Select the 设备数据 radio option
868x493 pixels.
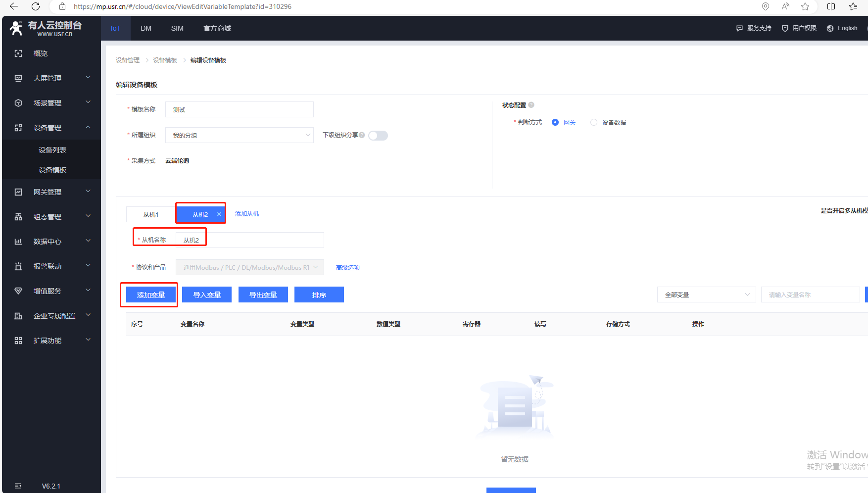594,122
